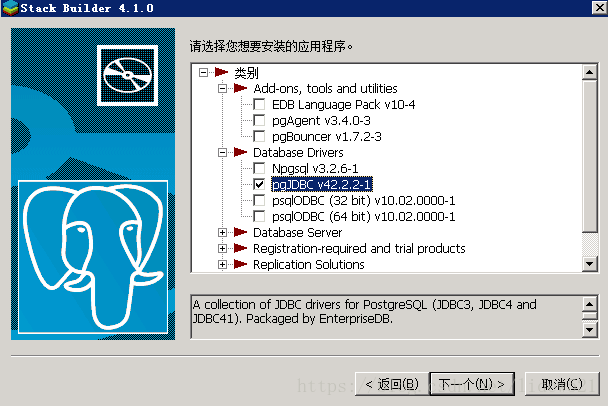
Task: Select pgAgent v3.4.0-3 label
Action: [x=321, y=121]
